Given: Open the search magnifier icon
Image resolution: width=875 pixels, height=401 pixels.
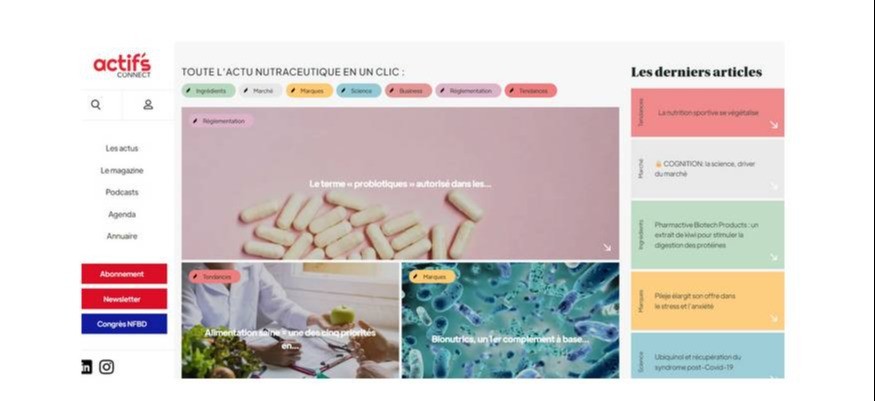Looking at the screenshot, I should 96,104.
